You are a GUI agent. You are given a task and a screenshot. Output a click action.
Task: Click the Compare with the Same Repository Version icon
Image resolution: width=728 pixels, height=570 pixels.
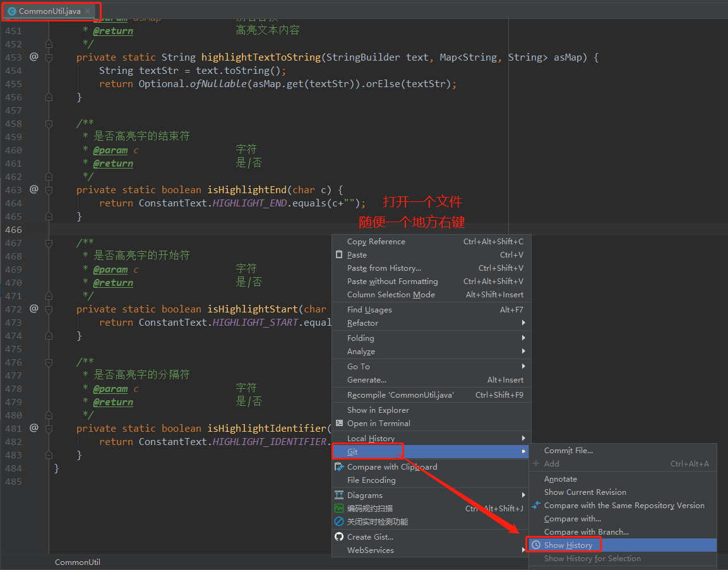tap(536, 505)
